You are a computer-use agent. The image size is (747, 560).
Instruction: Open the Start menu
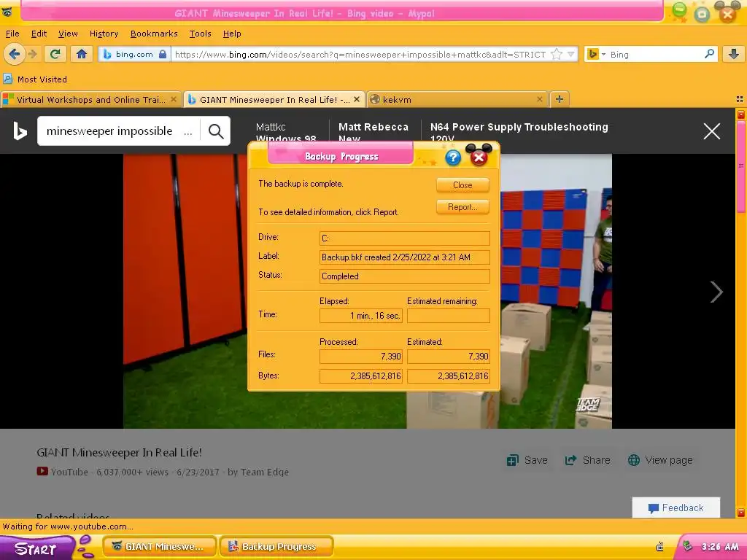tap(37, 548)
